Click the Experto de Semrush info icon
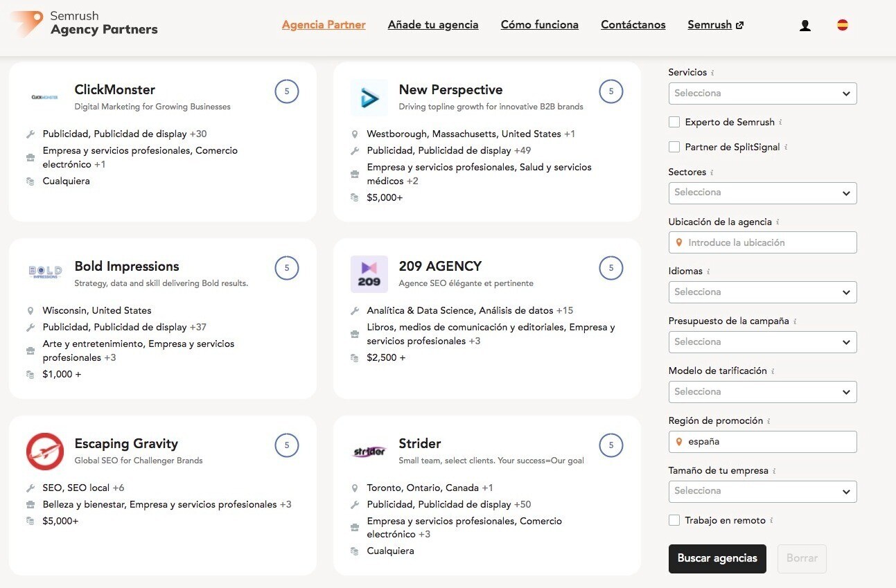Image resolution: width=896 pixels, height=588 pixels. pyautogui.click(x=780, y=123)
